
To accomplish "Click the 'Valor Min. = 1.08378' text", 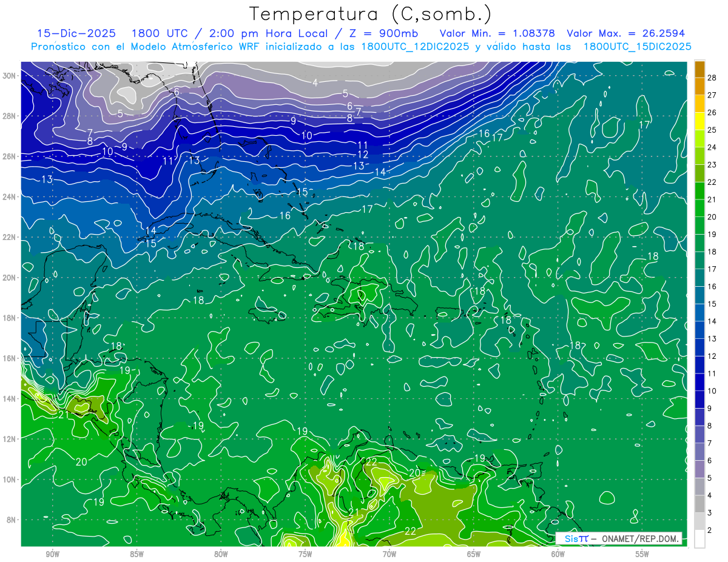I will (x=498, y=33).
